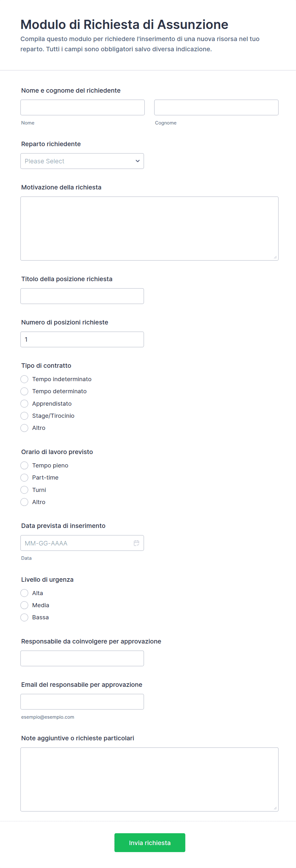Open the Reparto richiedente dropdown

pyautogui.click(x=82, y=161)
